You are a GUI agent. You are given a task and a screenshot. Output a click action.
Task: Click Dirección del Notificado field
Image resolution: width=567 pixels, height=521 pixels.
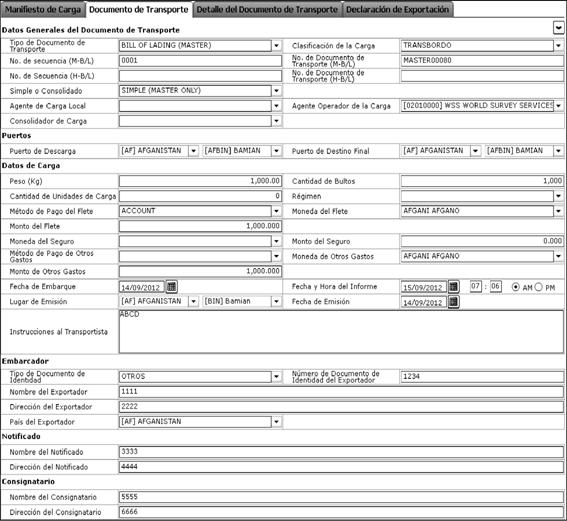(x=341, y=467)
